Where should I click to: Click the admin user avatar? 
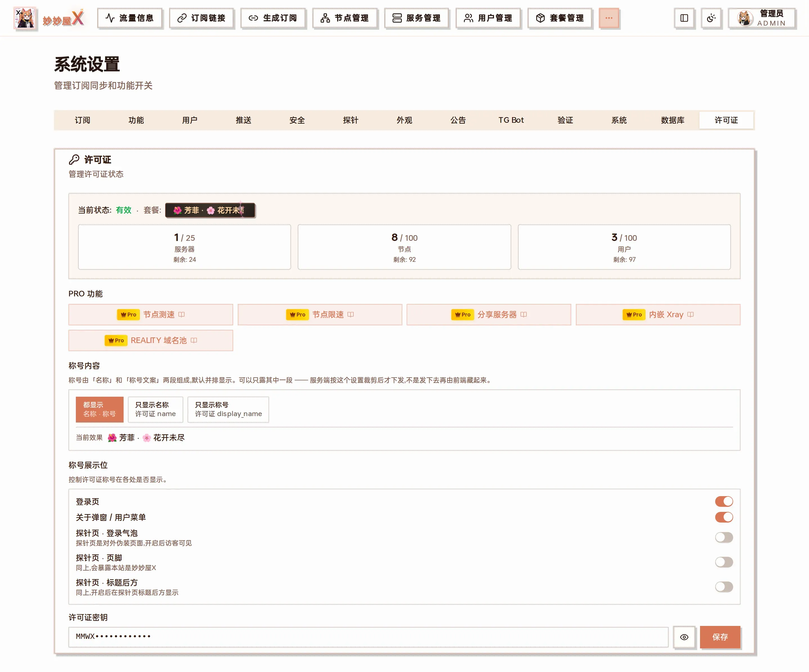(745, 18)
